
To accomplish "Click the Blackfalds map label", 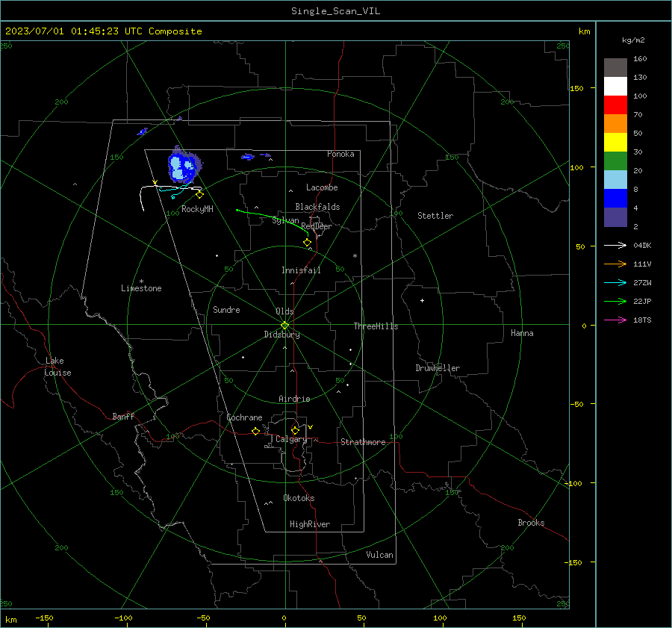I will click(x=317, y=207).
